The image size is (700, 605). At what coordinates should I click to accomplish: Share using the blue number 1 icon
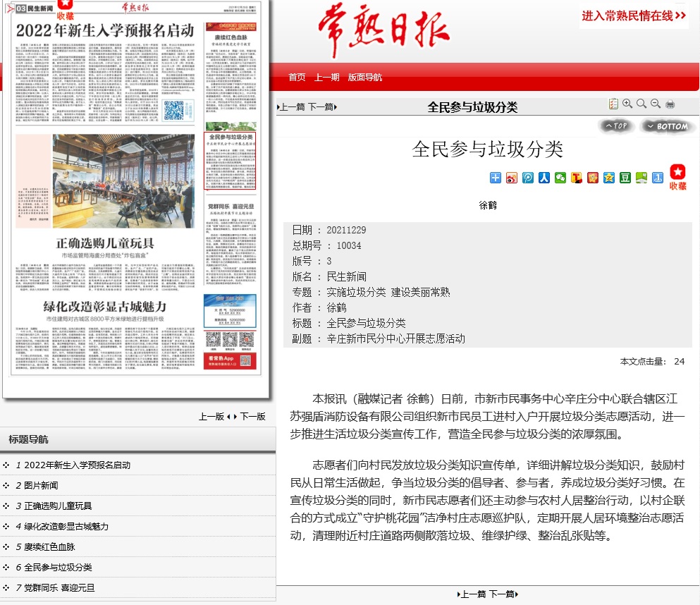658,178
